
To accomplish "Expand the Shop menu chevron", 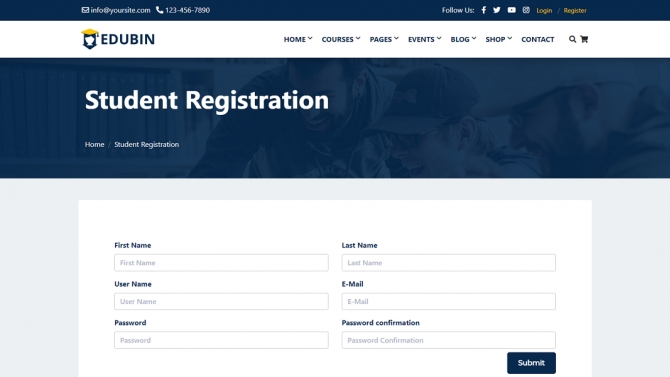I will click(510, 38).
